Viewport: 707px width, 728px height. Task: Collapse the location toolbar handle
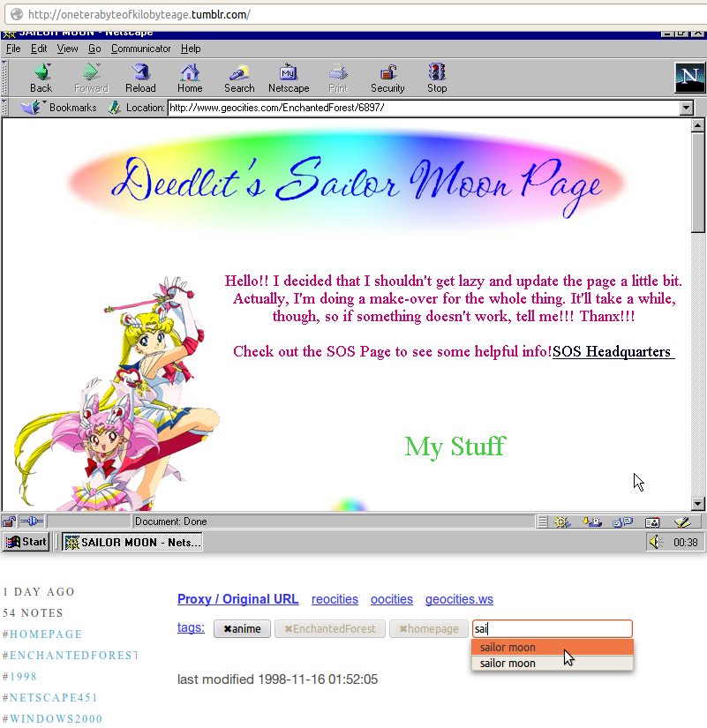point(4,108)
